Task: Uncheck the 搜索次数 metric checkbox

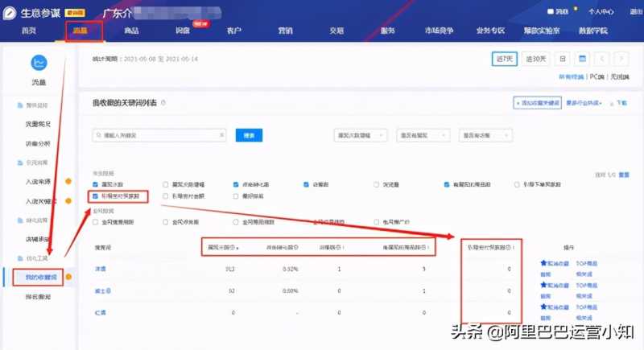Action: (95, 184)
